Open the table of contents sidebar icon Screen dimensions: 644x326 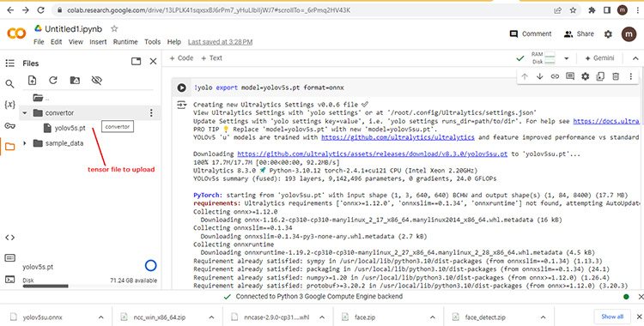(9, 63)
